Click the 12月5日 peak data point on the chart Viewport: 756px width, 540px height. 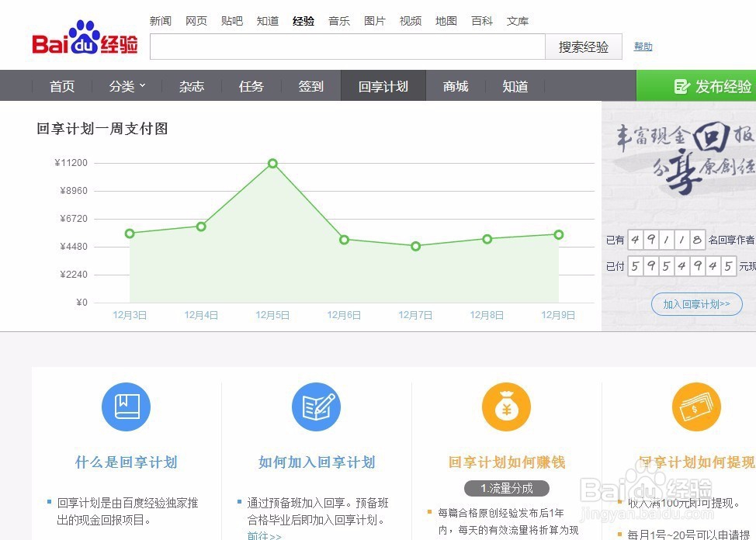[x=272, y=164]
